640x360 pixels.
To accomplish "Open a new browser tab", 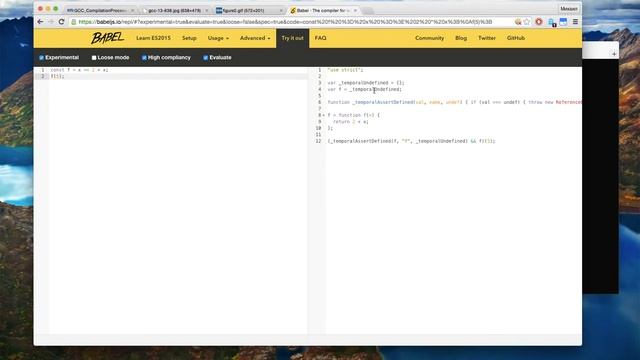I will (x=367, y=11).
